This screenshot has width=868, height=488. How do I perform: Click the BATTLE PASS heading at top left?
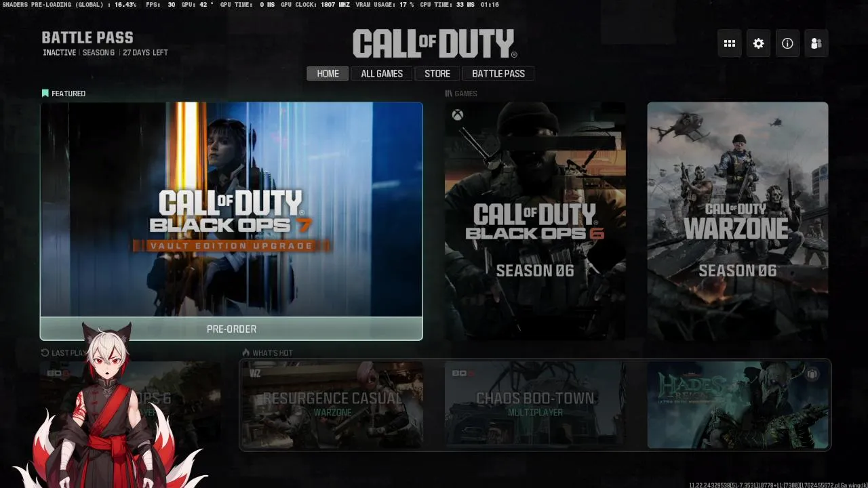(87, 38)
